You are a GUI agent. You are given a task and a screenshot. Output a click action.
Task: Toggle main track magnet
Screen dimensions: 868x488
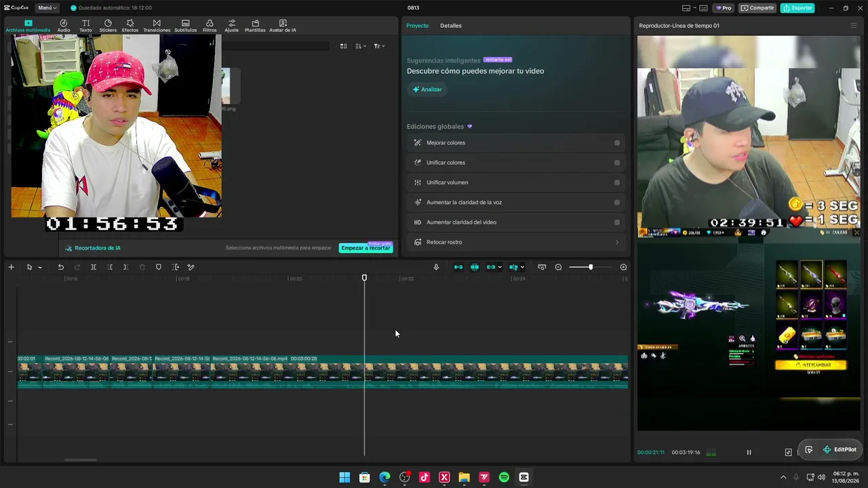458,267
